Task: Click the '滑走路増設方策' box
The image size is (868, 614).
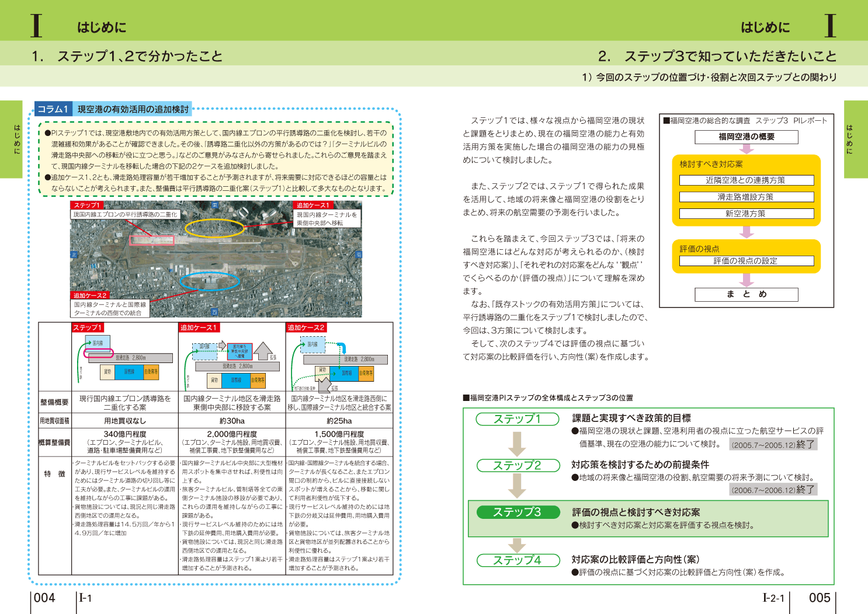Action: pos(746,197)
